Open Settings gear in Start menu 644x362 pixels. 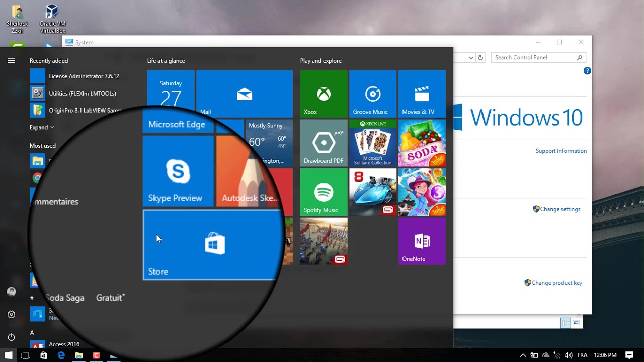(x=11, y=314)
